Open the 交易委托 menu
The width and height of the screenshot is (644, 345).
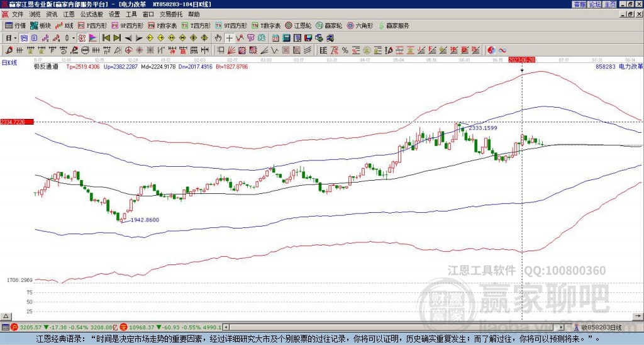(171, 14)
